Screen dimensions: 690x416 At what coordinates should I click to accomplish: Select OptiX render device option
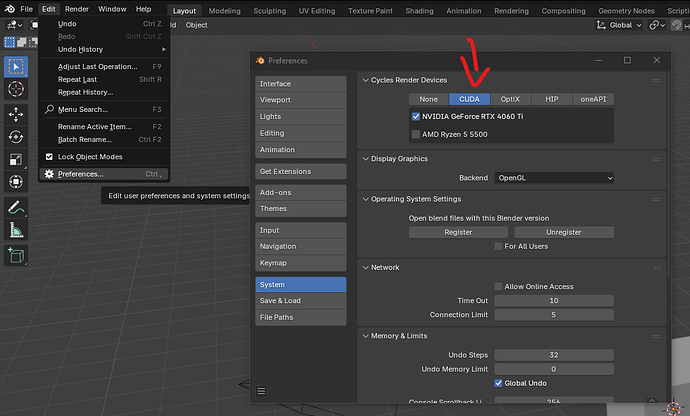510,99
